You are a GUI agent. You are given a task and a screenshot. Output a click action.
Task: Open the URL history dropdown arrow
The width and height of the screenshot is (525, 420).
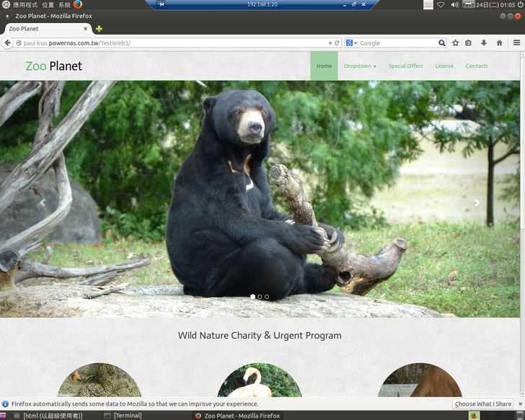(330, 43)
